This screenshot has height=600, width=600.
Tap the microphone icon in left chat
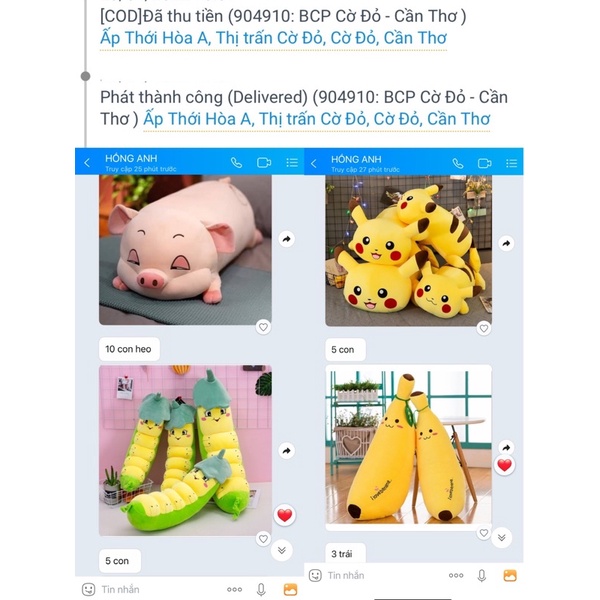261,590
